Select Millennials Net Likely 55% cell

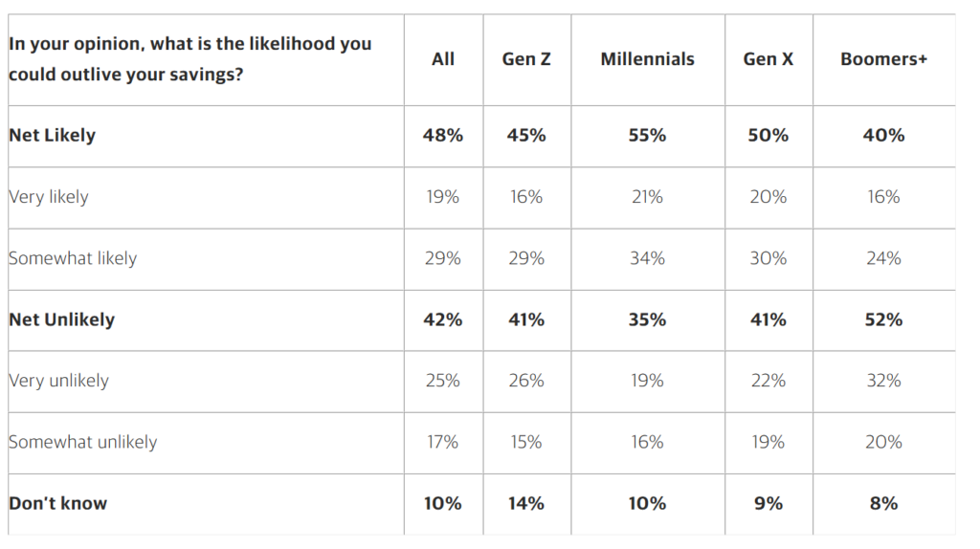[647, 136]
